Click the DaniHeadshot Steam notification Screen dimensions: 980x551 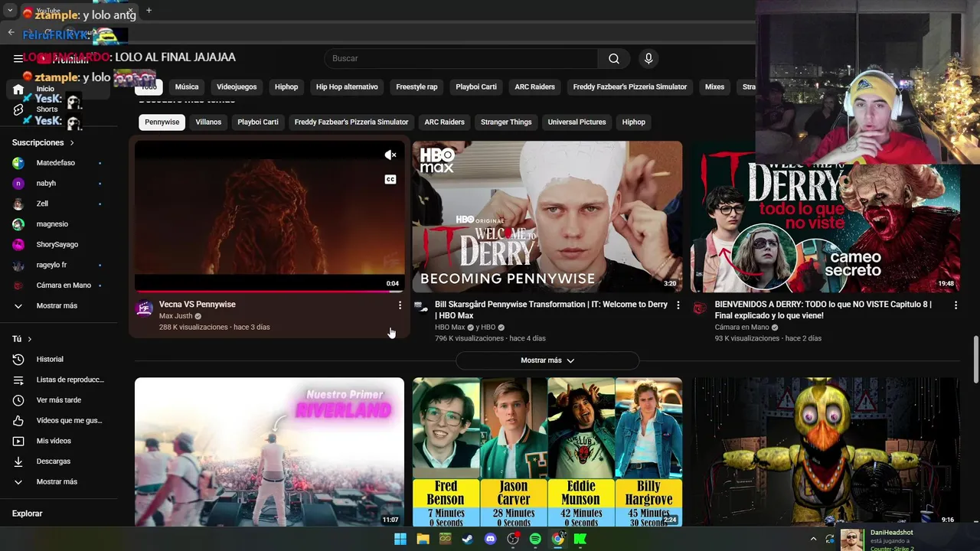click(910, 540)
